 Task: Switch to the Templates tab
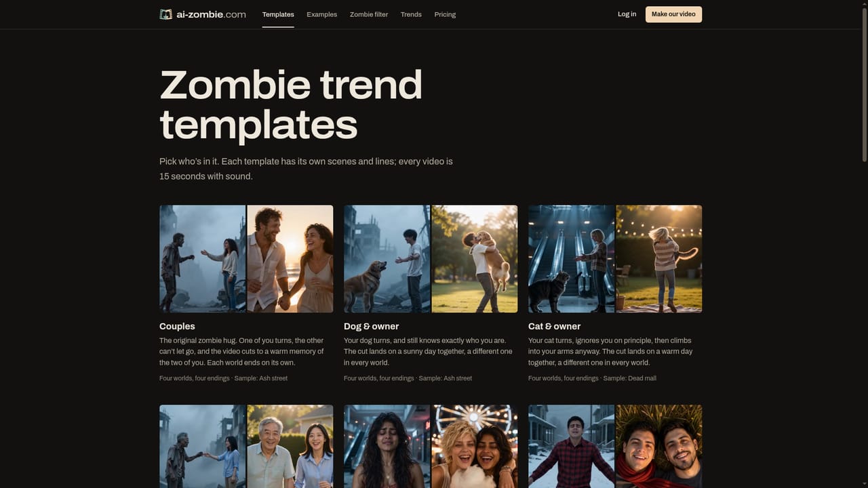click(278, 14)
